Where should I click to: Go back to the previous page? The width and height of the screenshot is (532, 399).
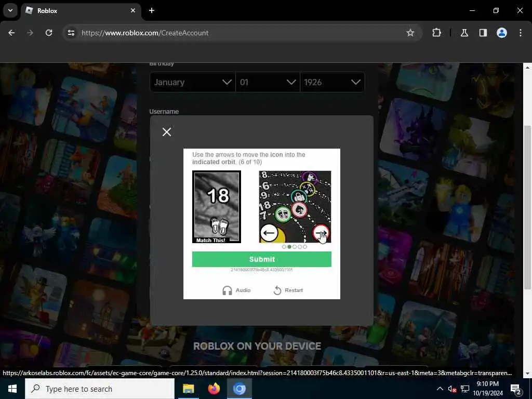point(11,33)
